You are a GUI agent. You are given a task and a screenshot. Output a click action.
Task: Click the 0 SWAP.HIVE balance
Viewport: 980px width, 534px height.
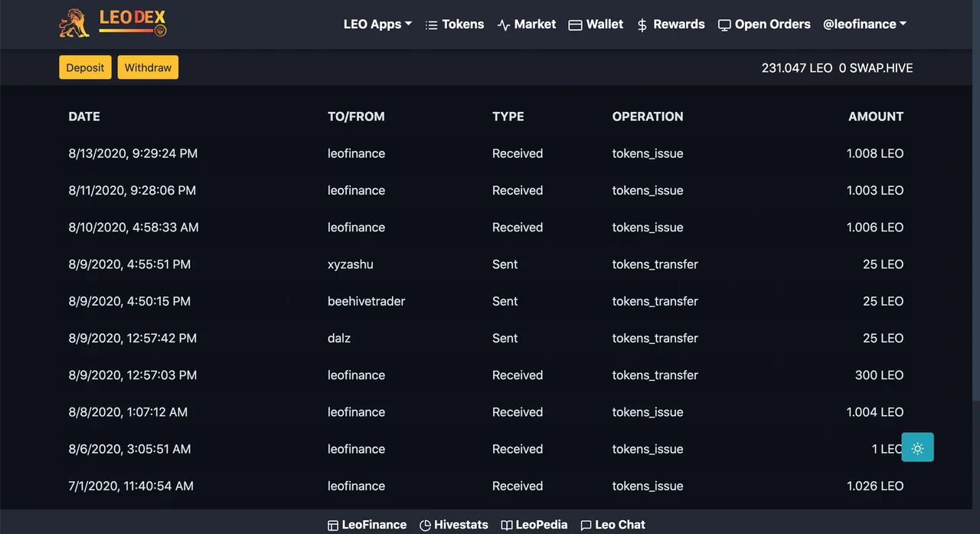coord(876,68)
